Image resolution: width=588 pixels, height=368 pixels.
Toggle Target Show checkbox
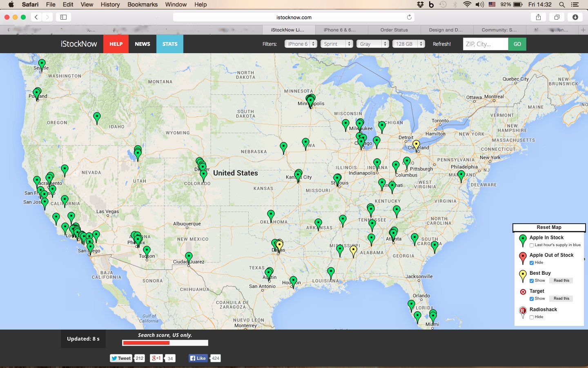532,299
